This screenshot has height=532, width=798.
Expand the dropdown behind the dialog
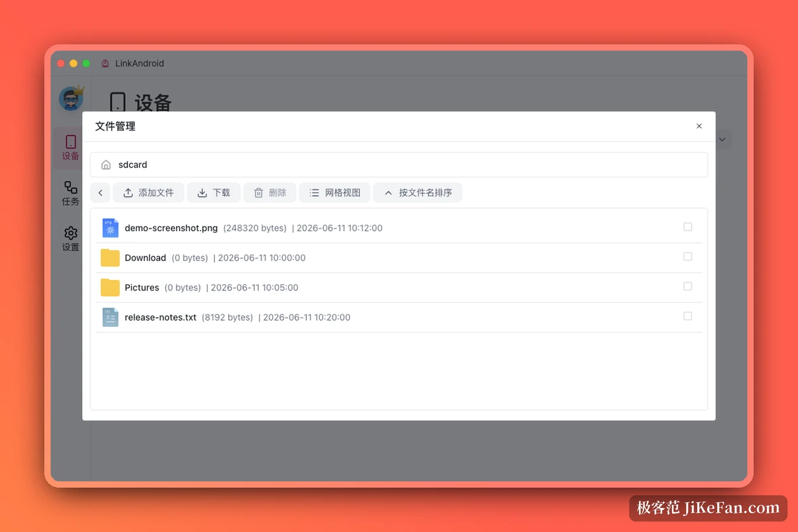723,139
